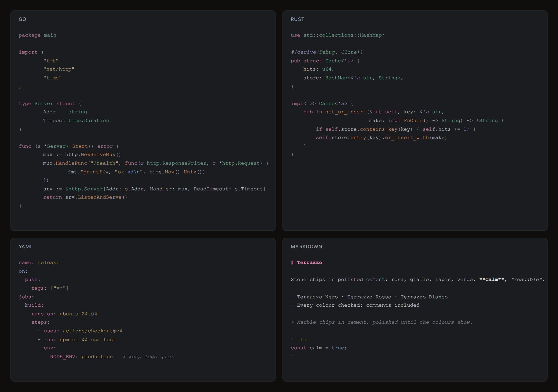Click the 'Marble chips in cement' blockquote

pos(382,322)
